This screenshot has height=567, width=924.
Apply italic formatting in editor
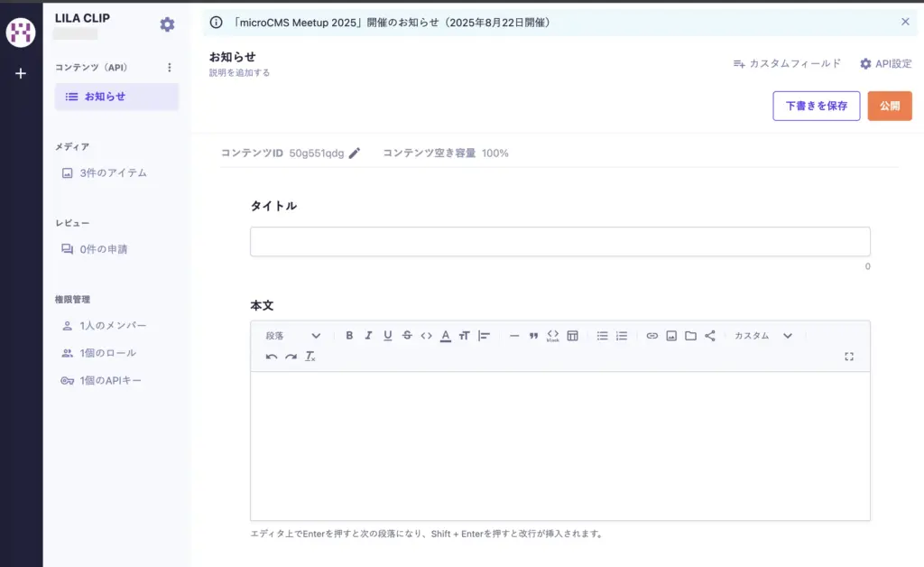point(368,335)
